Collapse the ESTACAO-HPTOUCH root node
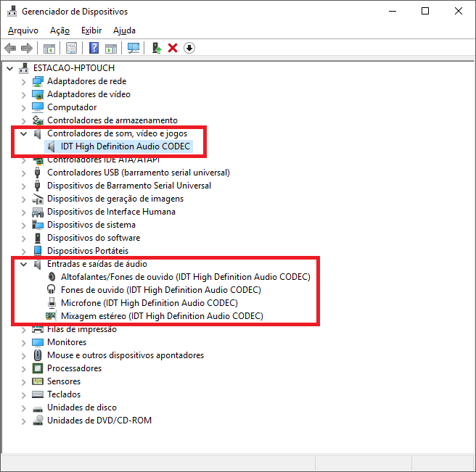This screenshot has width=476, height=472. pyautogui.click(x=10, y=68)
